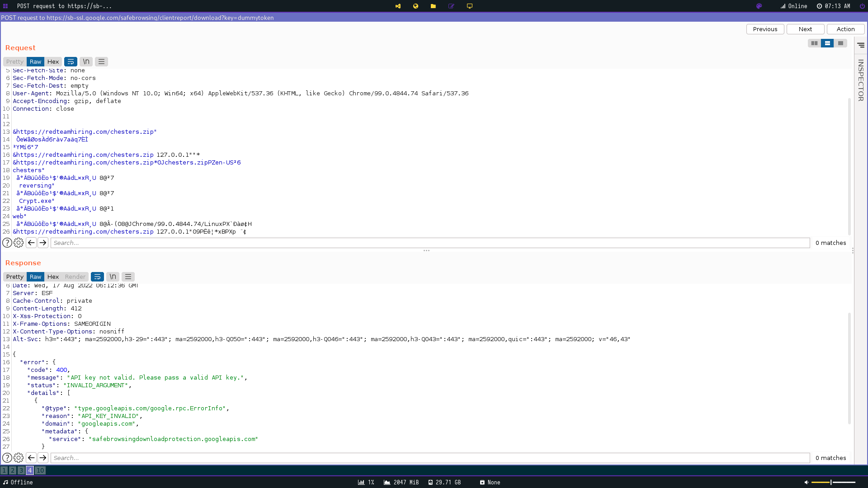868x488 pixels.
Task: Open Request search settings gear
Action: click(x=19, y=243)
